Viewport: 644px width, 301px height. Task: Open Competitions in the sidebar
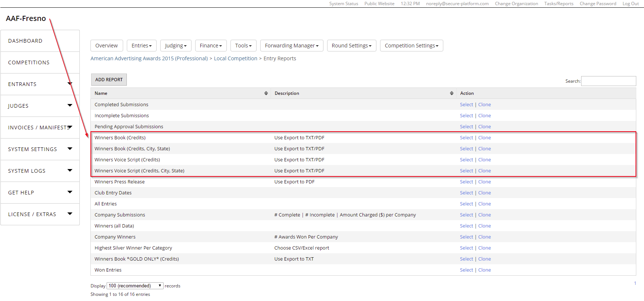click(x=40, y=62)
